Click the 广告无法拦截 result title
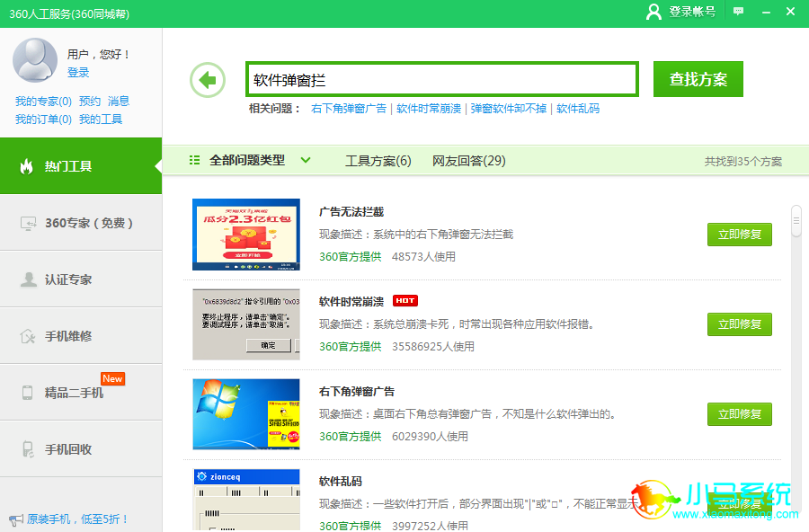809x532 pixels. point(351,211)
